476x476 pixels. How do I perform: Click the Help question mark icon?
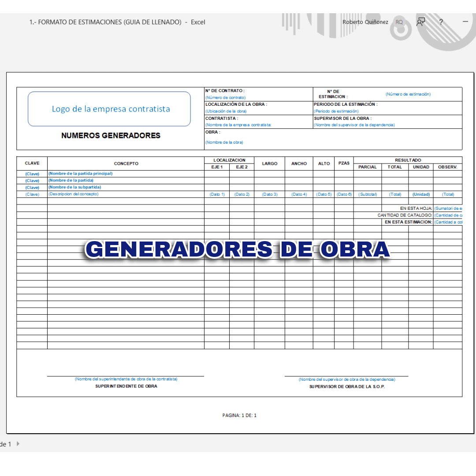tap(441, 22)
